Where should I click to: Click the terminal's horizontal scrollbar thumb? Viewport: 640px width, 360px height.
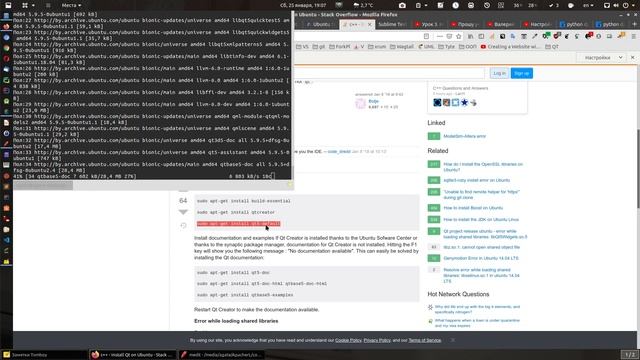[x=43, y=185]
